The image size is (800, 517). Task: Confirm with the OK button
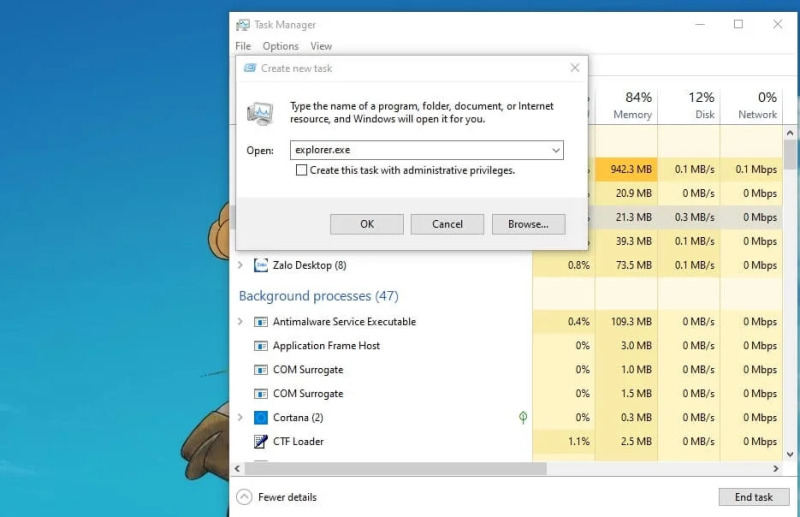coord(367,224)
